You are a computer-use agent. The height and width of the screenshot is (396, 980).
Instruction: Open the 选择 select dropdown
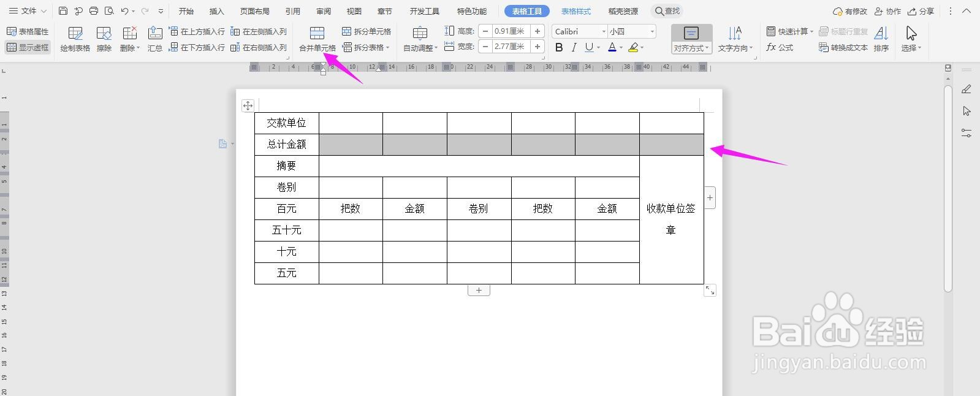click(911, 39)
